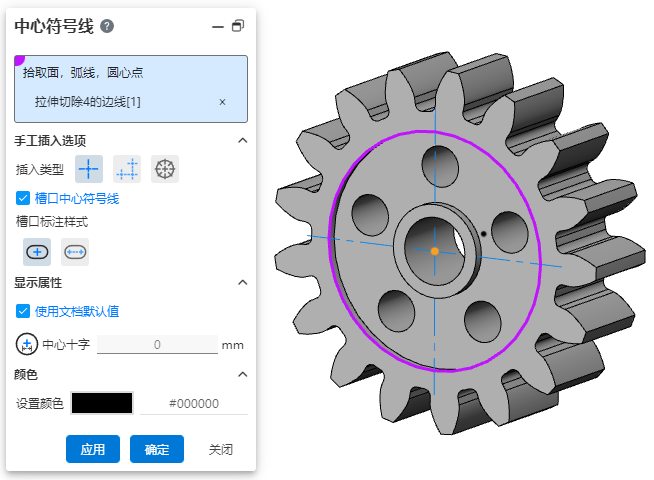Open help for 中心符号线 dialog
This screenshot has height=480, width=654.
(107, 27)
